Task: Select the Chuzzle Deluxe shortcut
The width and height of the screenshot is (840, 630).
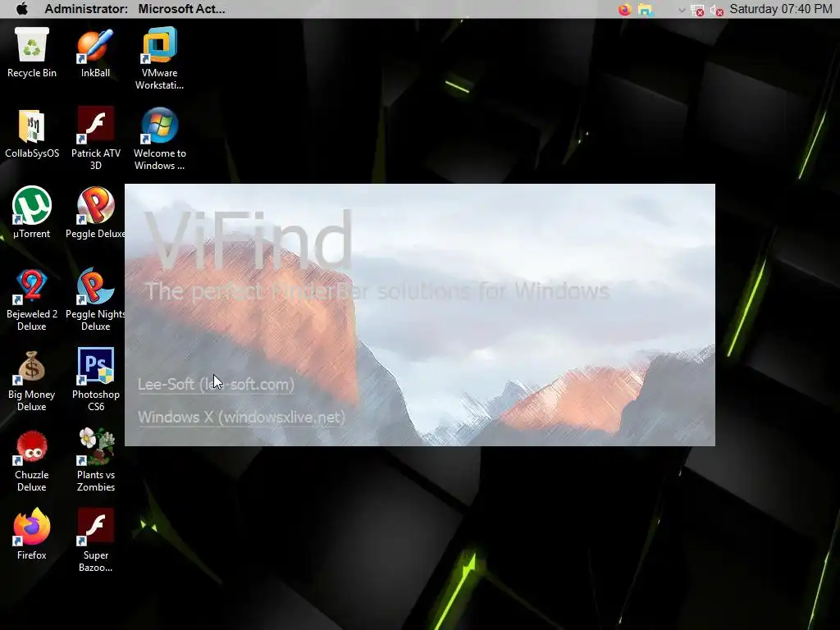Action: pos(32,459)
